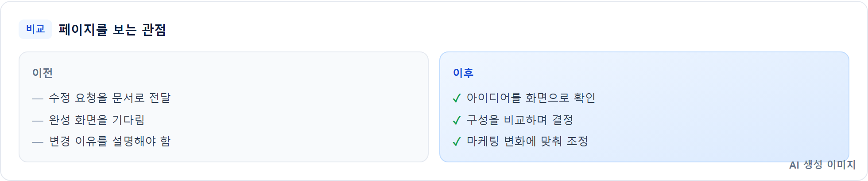
Task: Select the text 아이디어를 화면으로 확인
Action: (x=531, y=98)
